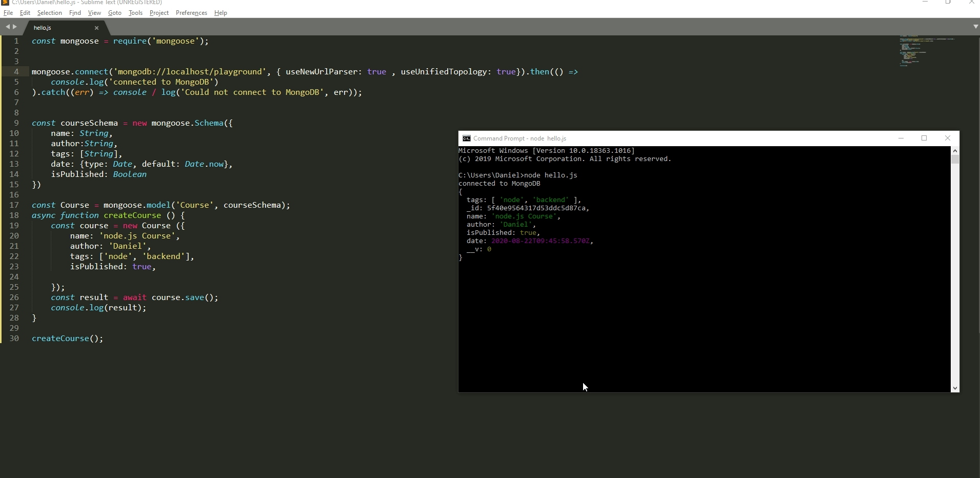Viewport: 980px width, 478px height.
Task: Go to previous tab with left arrow
Action: point(8,27)
